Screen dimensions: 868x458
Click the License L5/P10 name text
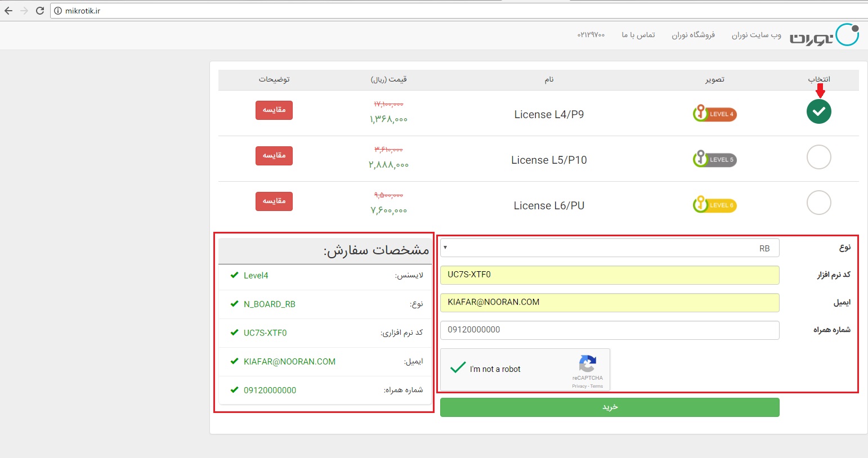tap(549, 160)
